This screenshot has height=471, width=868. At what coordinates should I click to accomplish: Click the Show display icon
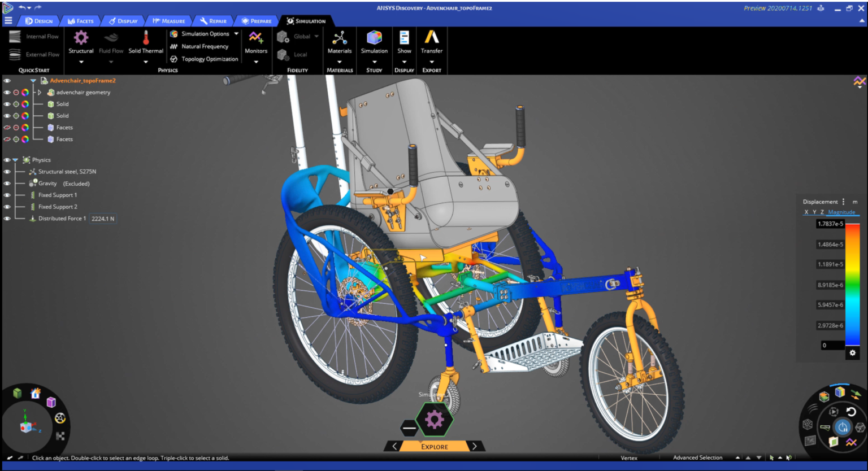(x=404, y=38)
